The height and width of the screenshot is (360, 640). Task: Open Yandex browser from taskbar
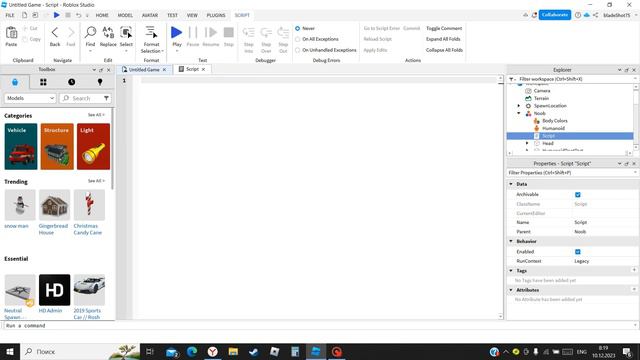coord(213,351)
